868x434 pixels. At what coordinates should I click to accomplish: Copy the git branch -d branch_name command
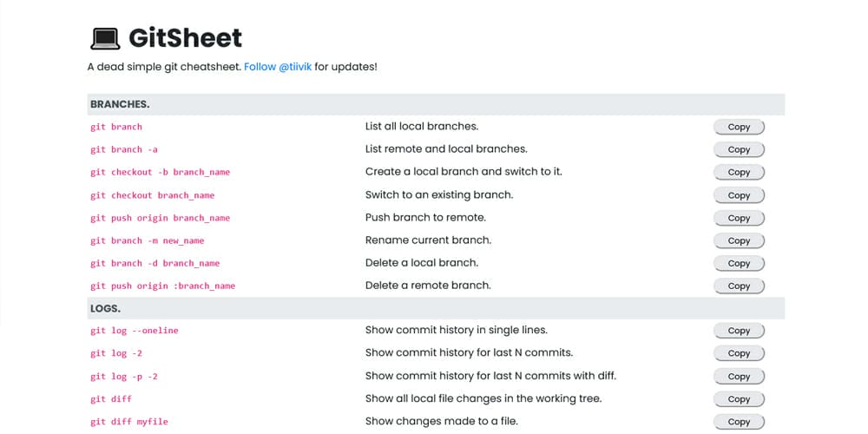click(739, 264)
